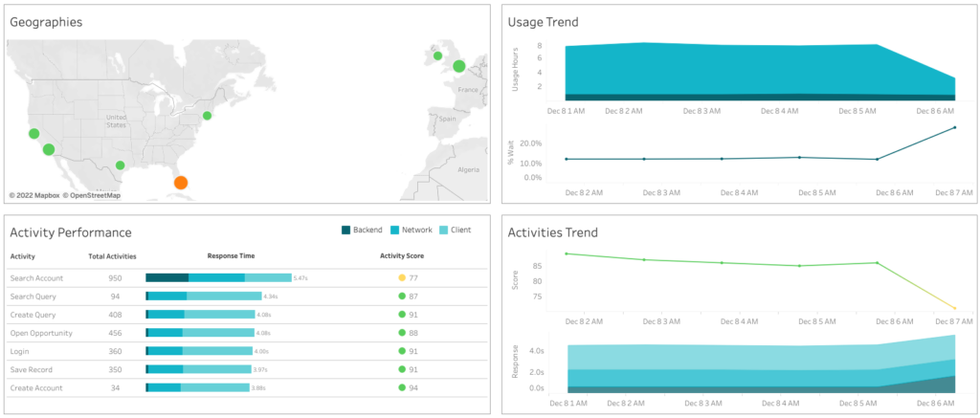The height and width of the screenshot is (418, 980).
Task: Click the Client segment of the Login bar
Action: pyautogui.click(x=217, y=351)
